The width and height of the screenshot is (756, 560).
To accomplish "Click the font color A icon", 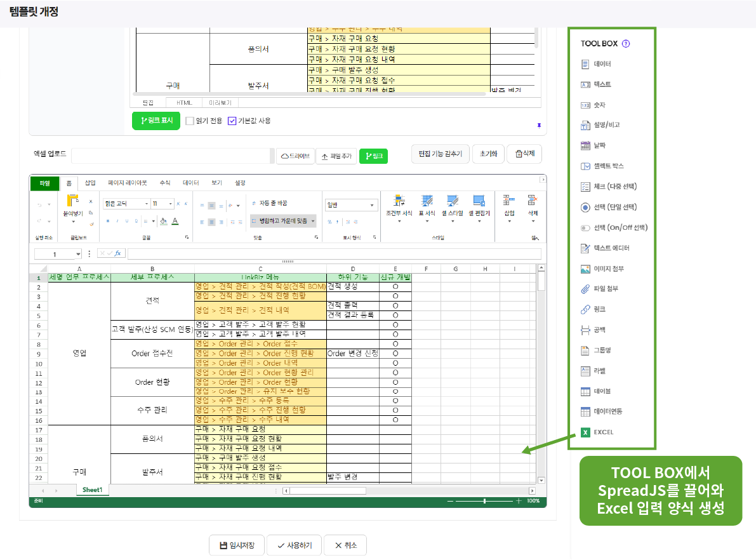I will point(175,222).
